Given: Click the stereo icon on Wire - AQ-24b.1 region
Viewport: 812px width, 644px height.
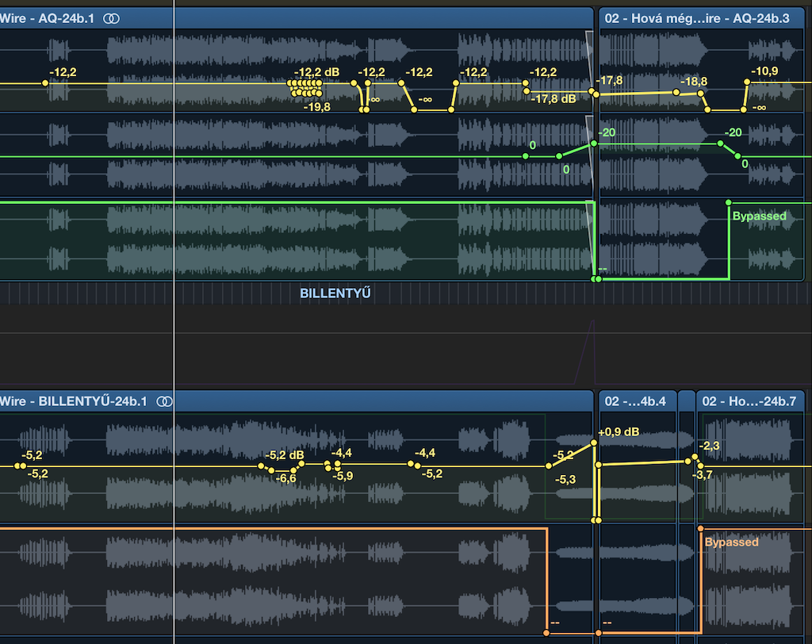Looking at the screenshot, I should point(112,17).
